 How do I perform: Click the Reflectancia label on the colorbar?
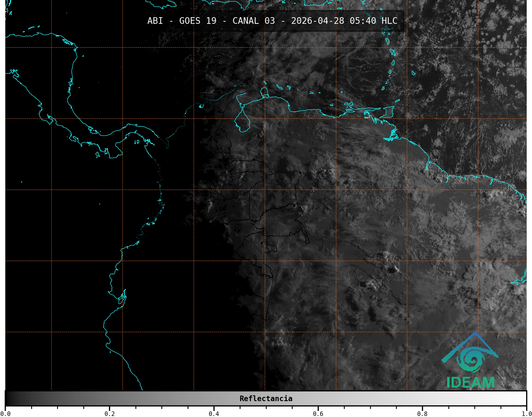[x=266, y=398]
